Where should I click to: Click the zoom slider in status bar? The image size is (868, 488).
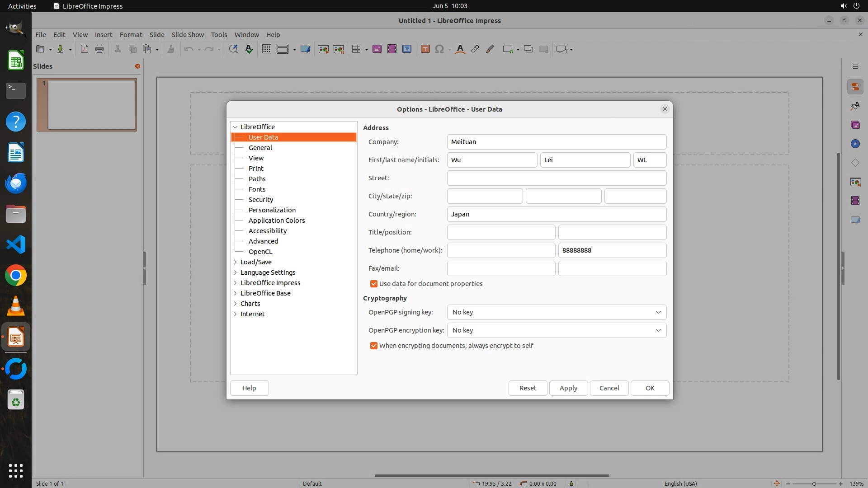tap(814, 484)
